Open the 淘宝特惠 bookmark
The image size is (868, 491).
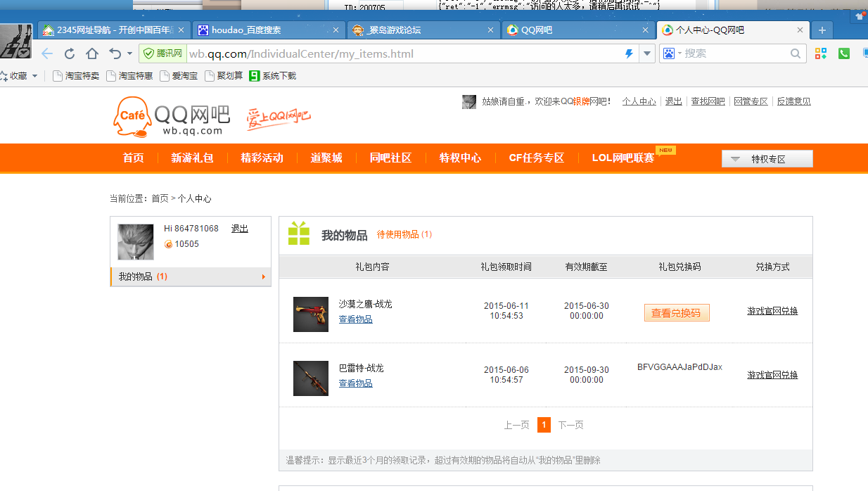(x=129, y=76)
